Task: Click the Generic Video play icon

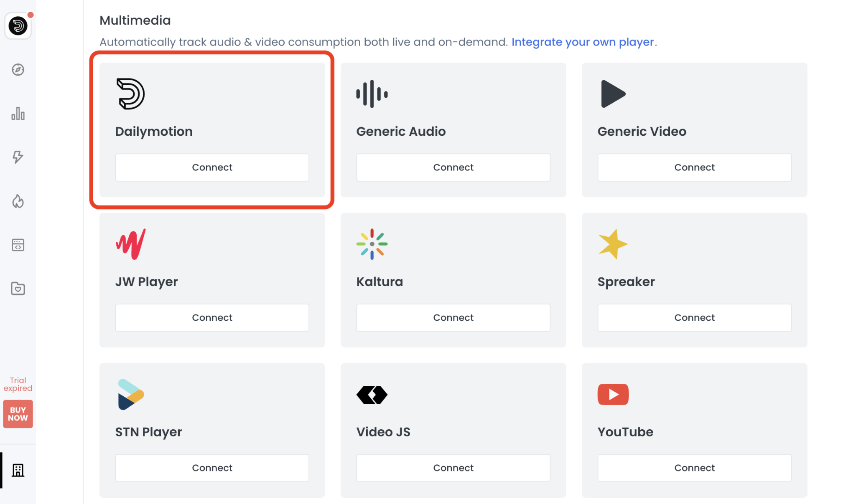Action: [x=613, y=94]
